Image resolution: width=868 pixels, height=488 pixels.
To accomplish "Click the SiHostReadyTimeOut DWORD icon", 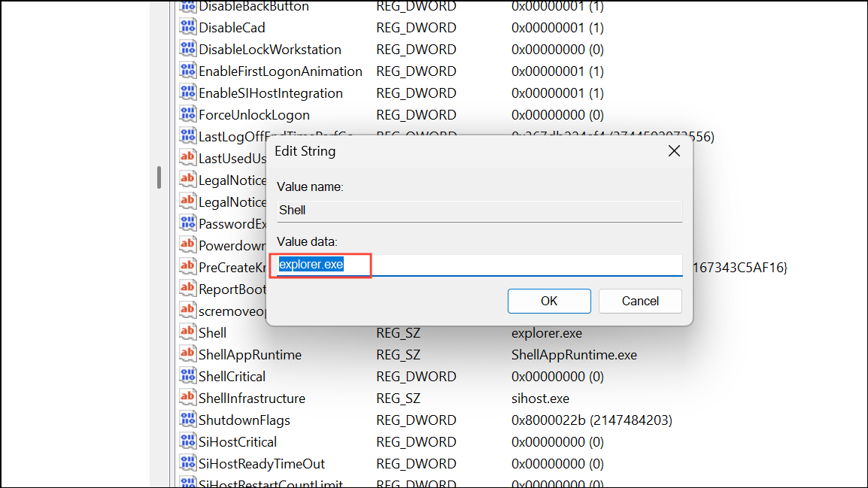I will coord(187,463).
